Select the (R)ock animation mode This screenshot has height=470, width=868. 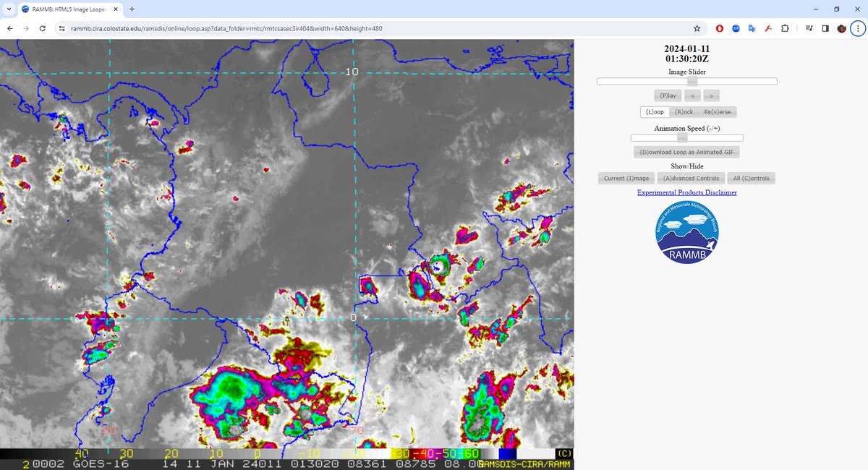click(684, 112)
